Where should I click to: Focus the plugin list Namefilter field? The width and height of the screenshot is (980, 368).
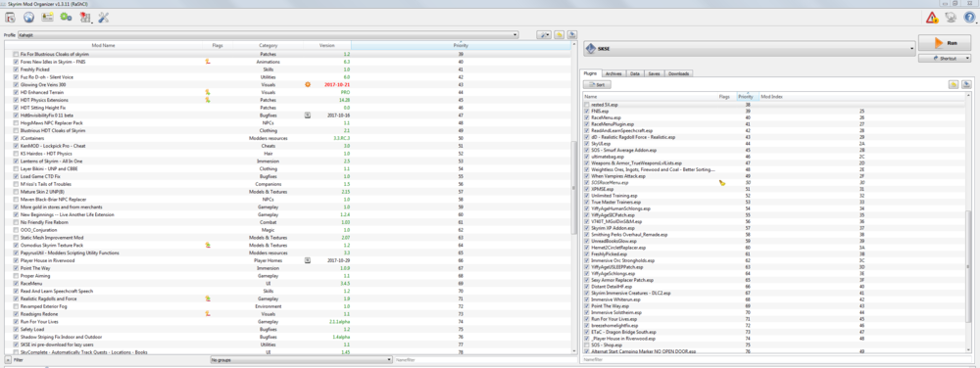pos(777,360)
